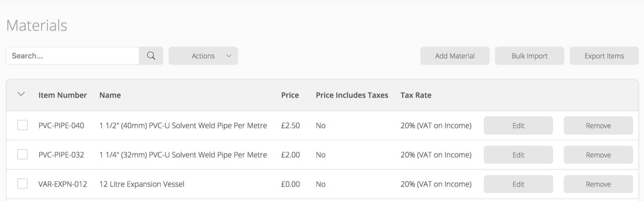Focus the Search materials input field
This screenshot has width=644, height=201.
[x=73, y=56]
